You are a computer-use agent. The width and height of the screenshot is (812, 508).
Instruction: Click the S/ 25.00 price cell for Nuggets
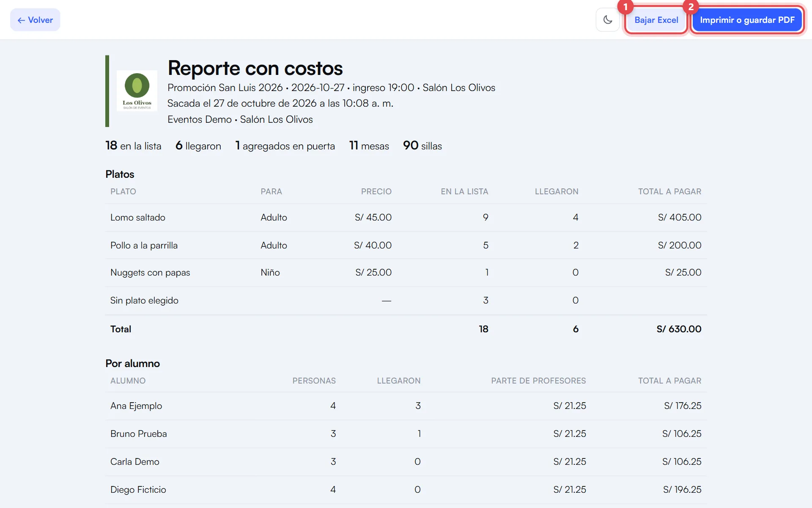373,273
